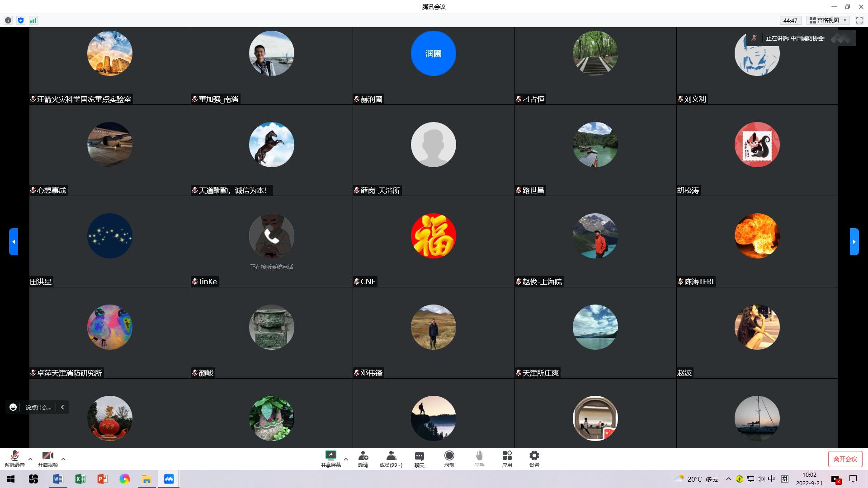Start recording with the 录制 button
The width and height of the screenshot is (868, 488).
pyautogui.click(x=449, y=459)
